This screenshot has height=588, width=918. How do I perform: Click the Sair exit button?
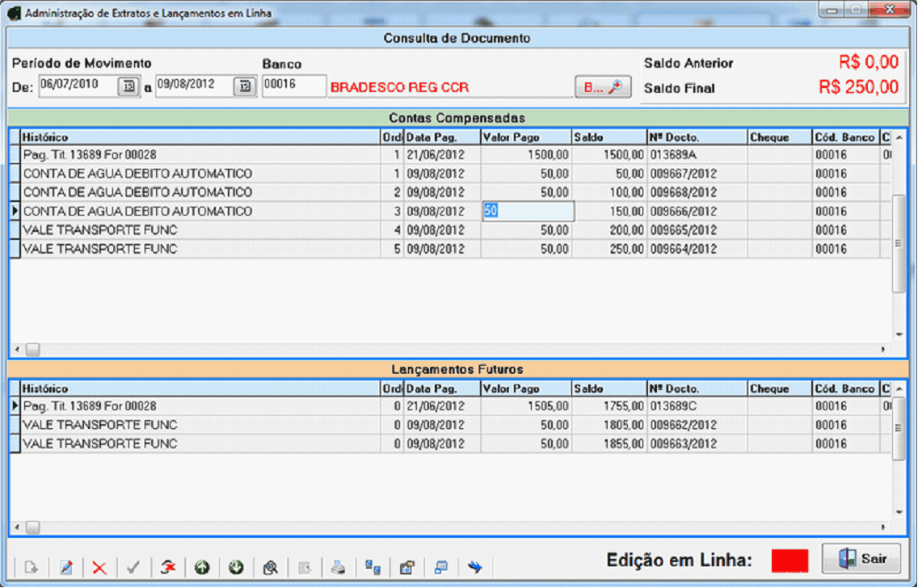point(861,559)
